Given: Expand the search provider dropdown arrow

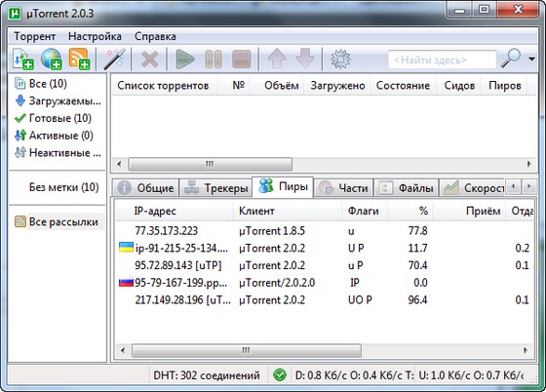Looking at the screenshot, I should [x=531, y=59].
